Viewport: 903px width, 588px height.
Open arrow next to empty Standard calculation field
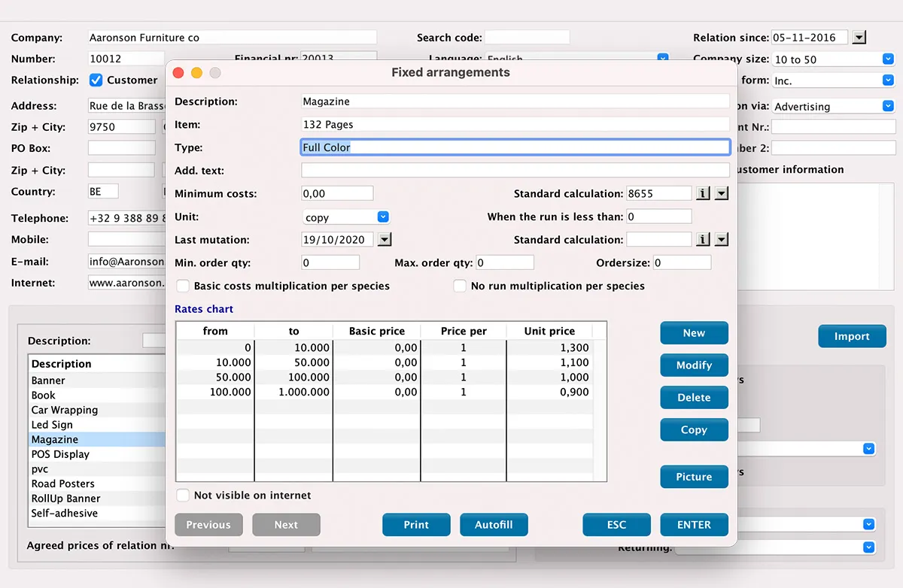721,240
